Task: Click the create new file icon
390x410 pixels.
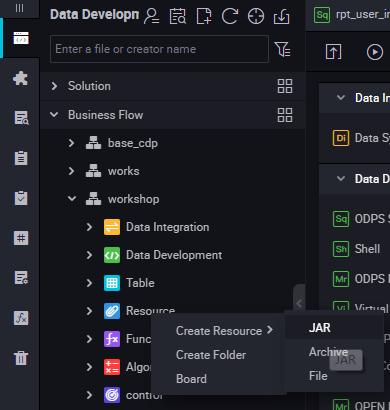Action: (x=204, y=16)
